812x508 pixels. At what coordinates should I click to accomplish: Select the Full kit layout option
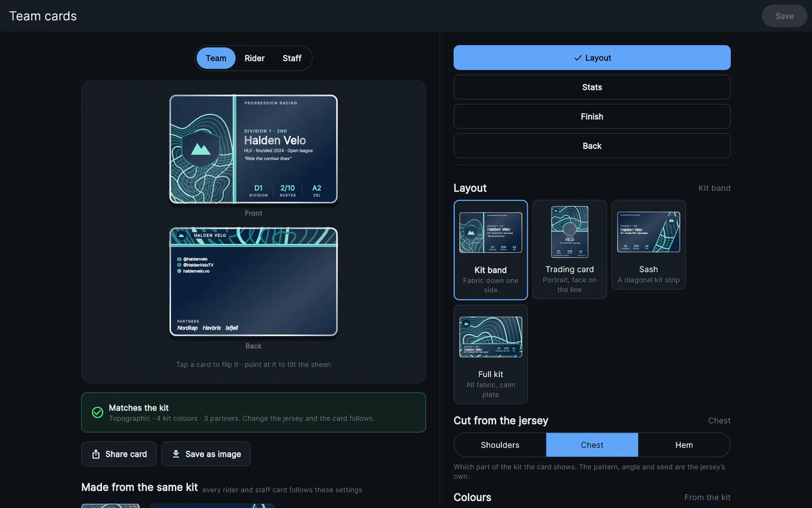(491, 354)
